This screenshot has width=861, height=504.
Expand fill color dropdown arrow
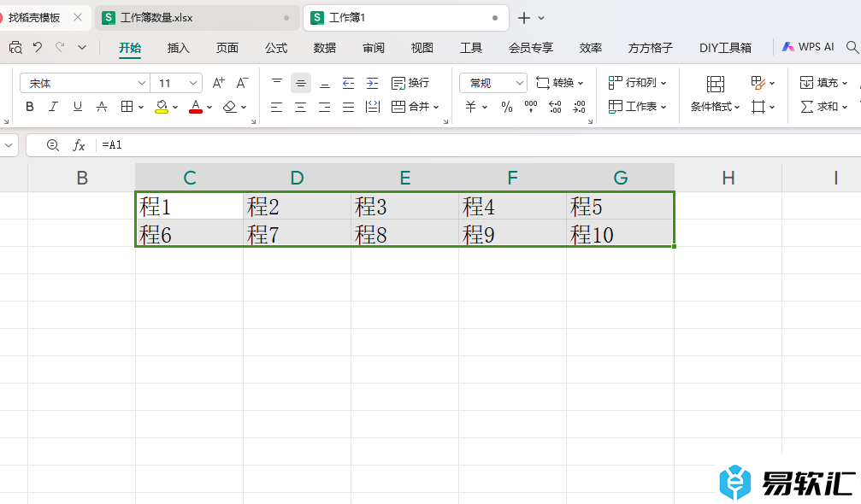click(x=175, y=107)
